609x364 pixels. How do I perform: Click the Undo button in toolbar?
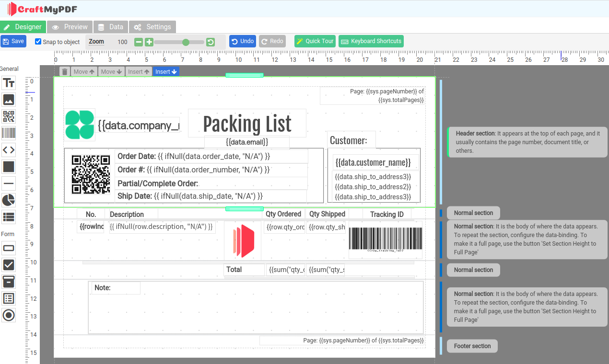242,41
